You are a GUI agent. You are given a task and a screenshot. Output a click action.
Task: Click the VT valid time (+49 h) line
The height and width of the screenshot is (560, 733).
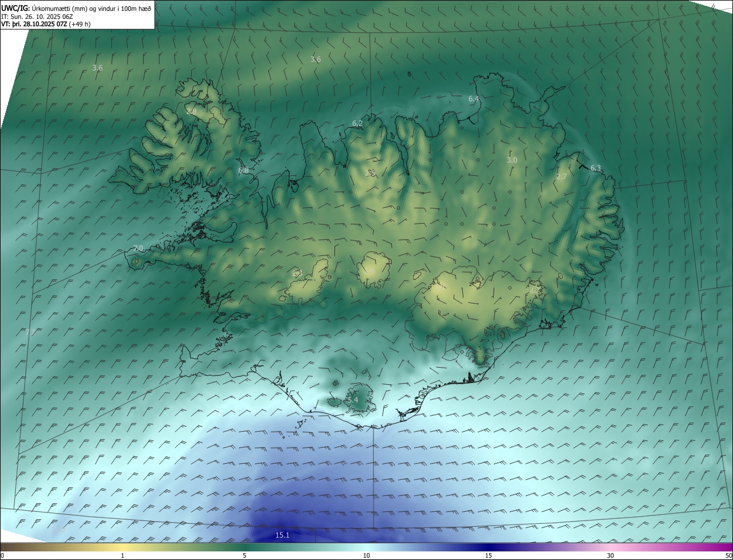pos(46,24)
